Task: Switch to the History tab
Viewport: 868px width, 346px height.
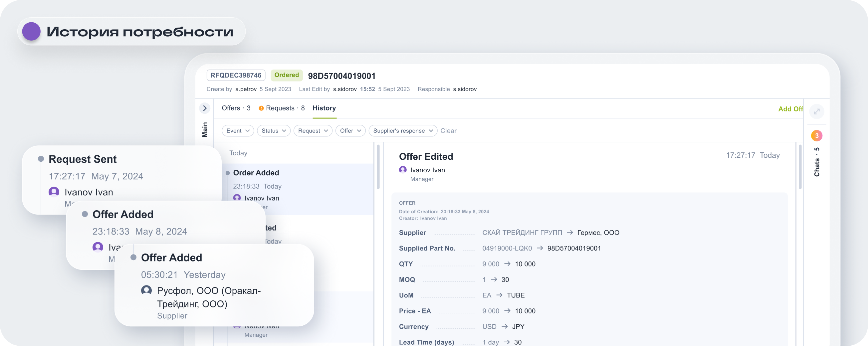Action: [x=324, y=108]
